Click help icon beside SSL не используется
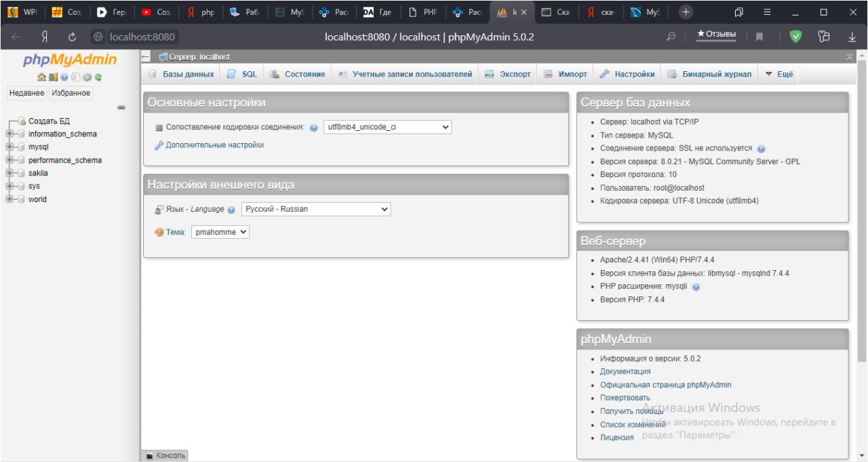The image size is (868, 462). (x=761, y=149)
